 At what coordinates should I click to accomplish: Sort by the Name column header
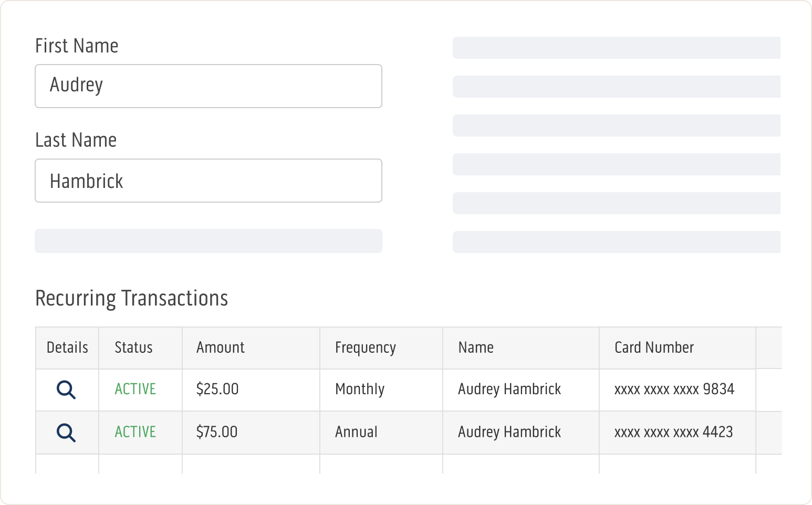tap(475, 348)
